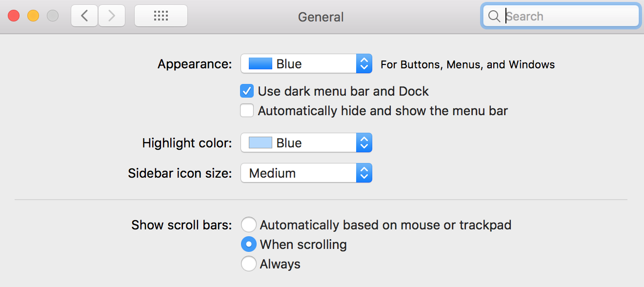This screenshot has width=644, height=287.
Task: Disable Use dark menu bar and Dock
Action: [x=247, y=91]
